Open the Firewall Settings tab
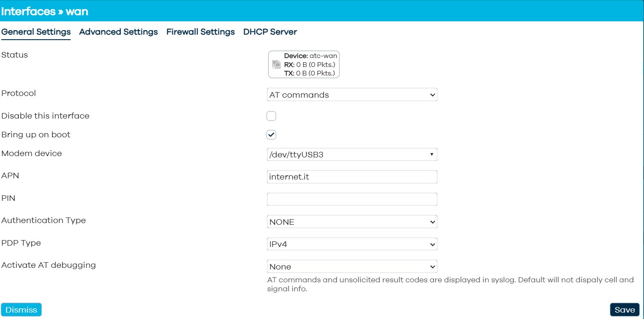 (201, 32)
